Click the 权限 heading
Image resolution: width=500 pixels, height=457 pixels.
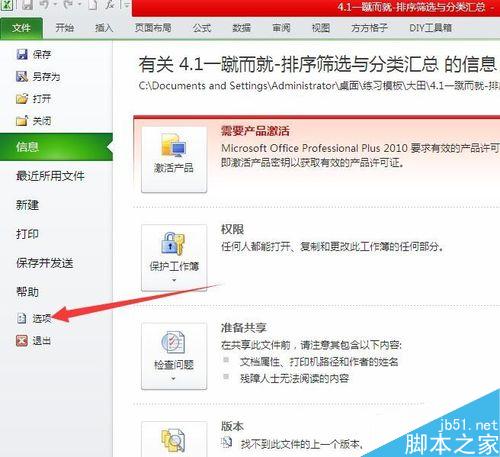click(232, 229)
